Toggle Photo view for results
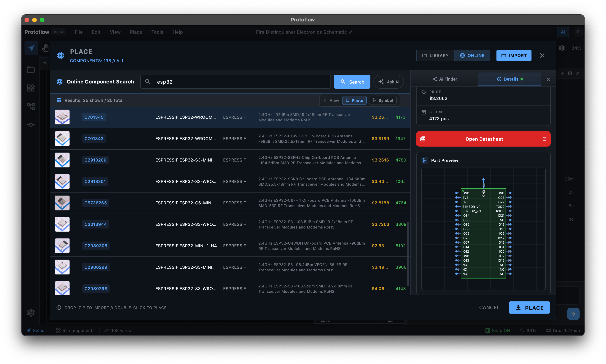This screenshot has width=606, height=364. coord(354,100)
